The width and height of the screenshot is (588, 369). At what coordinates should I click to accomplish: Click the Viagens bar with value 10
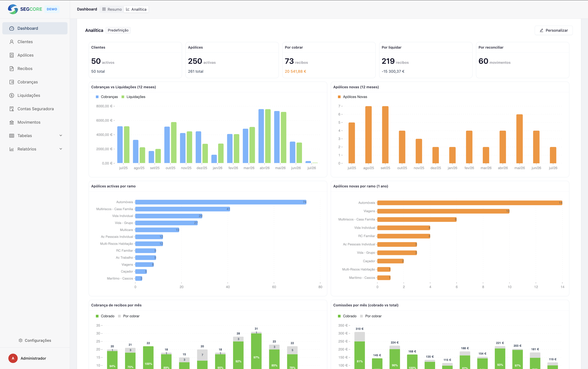click(444, 211)
